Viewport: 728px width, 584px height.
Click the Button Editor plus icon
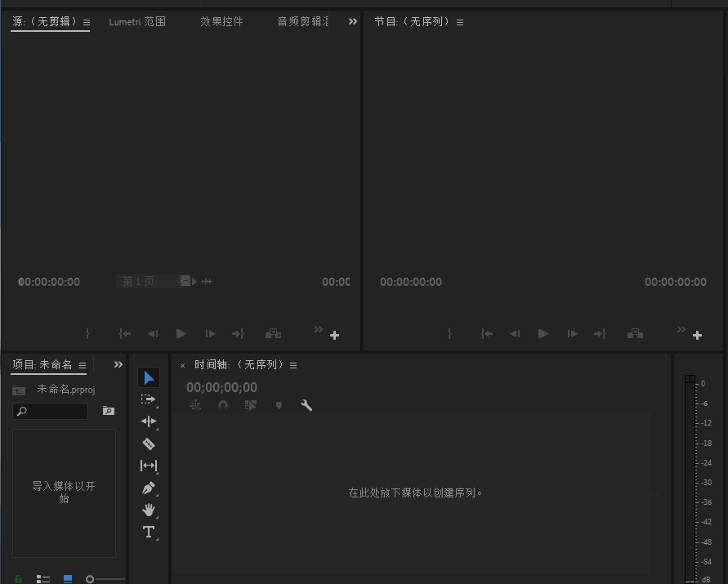coord(697,334)
